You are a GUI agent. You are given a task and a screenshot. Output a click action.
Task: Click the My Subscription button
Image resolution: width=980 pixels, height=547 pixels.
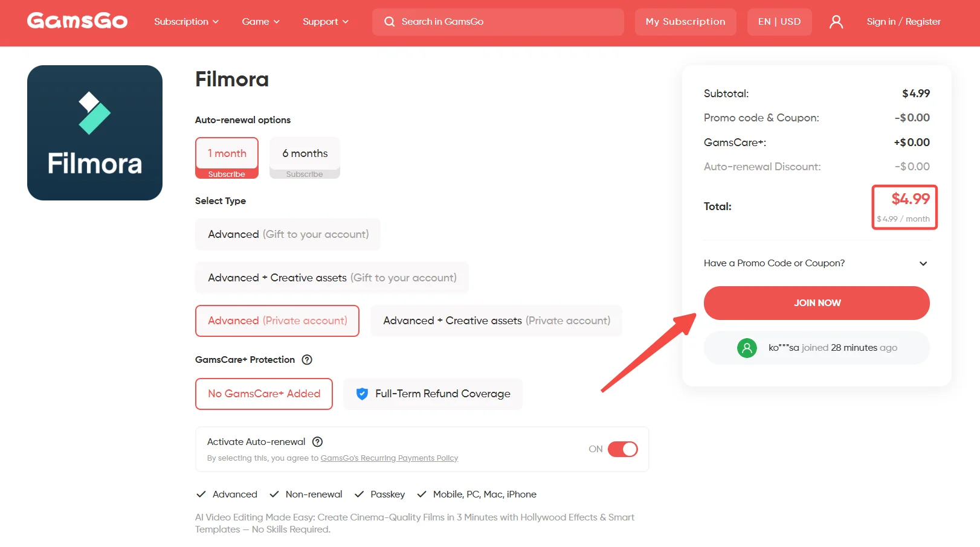tap(685, 22)
